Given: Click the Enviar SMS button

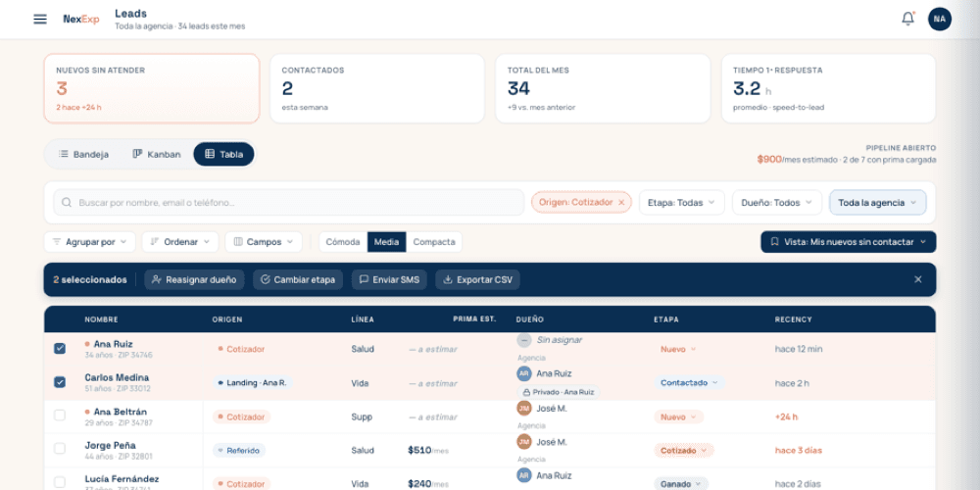Looking at the screenshot, I should pyautogui.click(x=389, y=279).
